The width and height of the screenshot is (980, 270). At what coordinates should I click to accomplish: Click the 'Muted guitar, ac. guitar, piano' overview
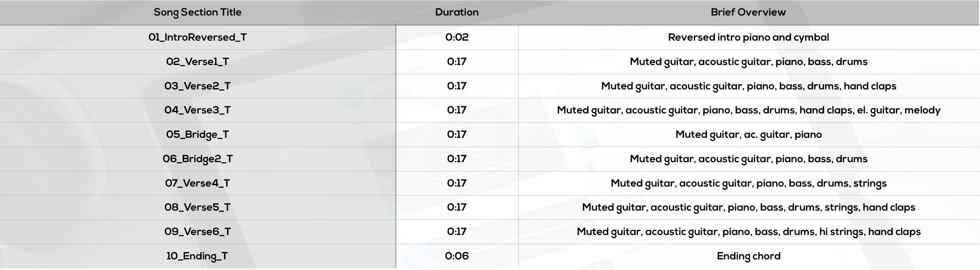[748, 135]
